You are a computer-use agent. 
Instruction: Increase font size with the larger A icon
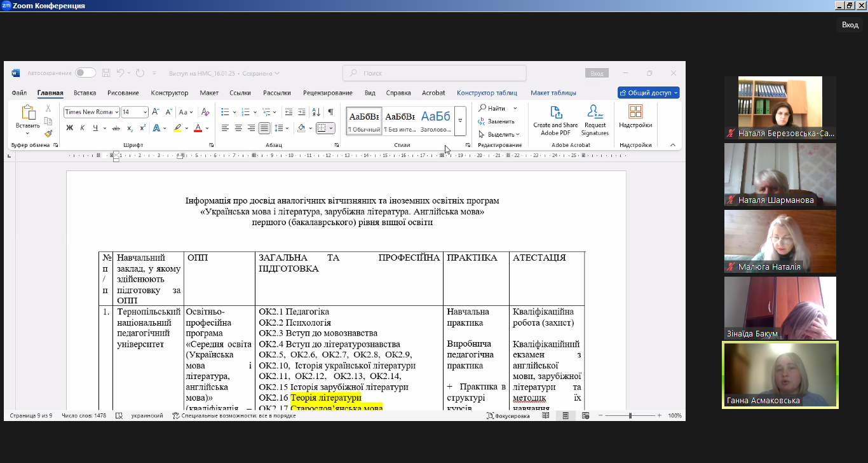[x=156, y=112]
